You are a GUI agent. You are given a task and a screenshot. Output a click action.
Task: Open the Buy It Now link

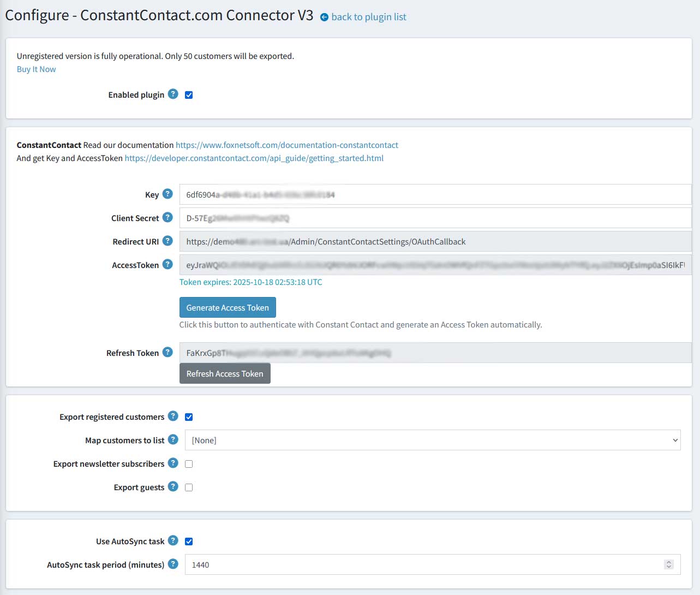[x=36, y=69]
